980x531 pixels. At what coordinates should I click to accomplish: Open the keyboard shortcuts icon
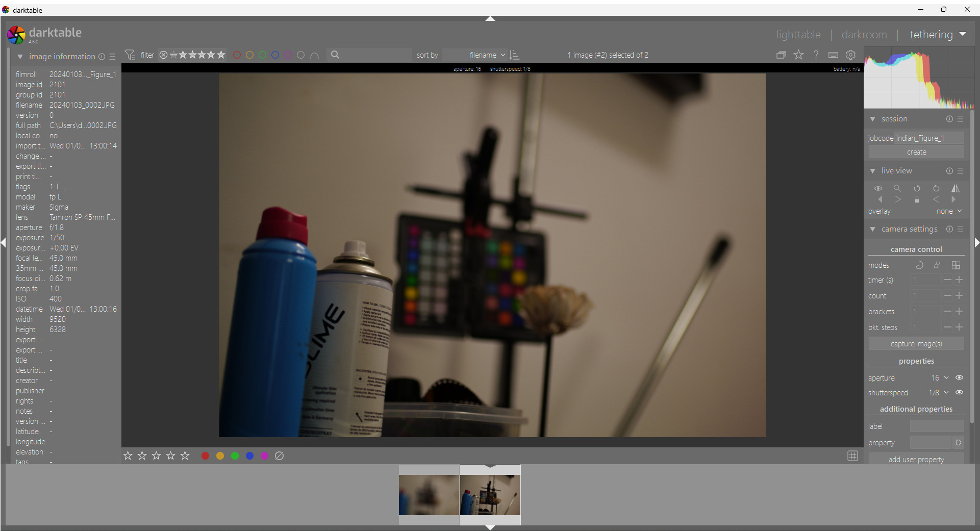pos(833,55)
